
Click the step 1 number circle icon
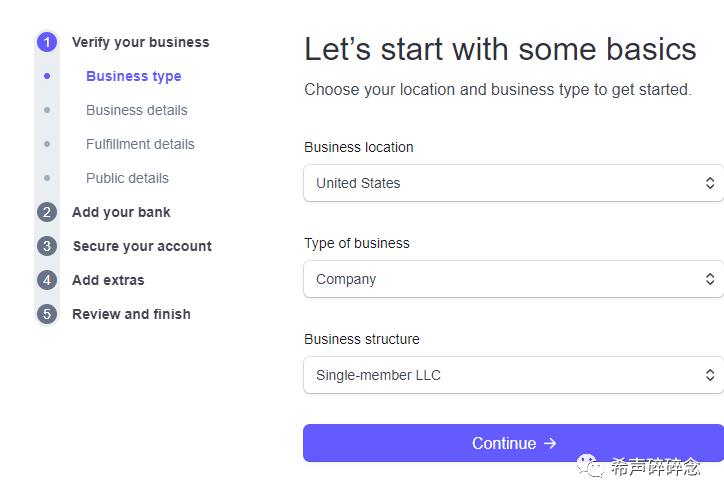click(47, 42)
